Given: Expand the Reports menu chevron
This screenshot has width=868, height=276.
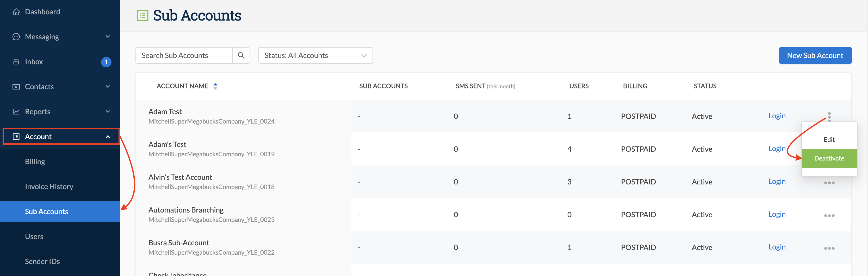Looking at the screenshot, I should [108, 111].
